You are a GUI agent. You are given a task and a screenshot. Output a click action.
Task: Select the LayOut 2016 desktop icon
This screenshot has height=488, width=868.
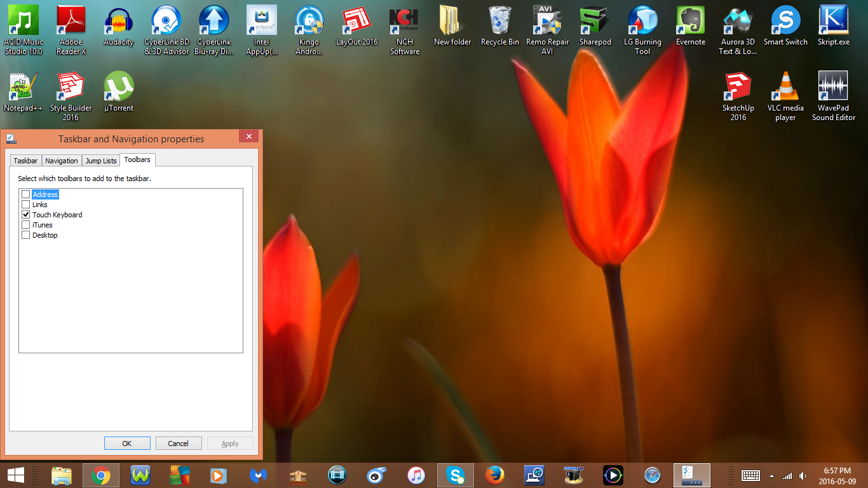pyautogui.click(x=357, y=25)
